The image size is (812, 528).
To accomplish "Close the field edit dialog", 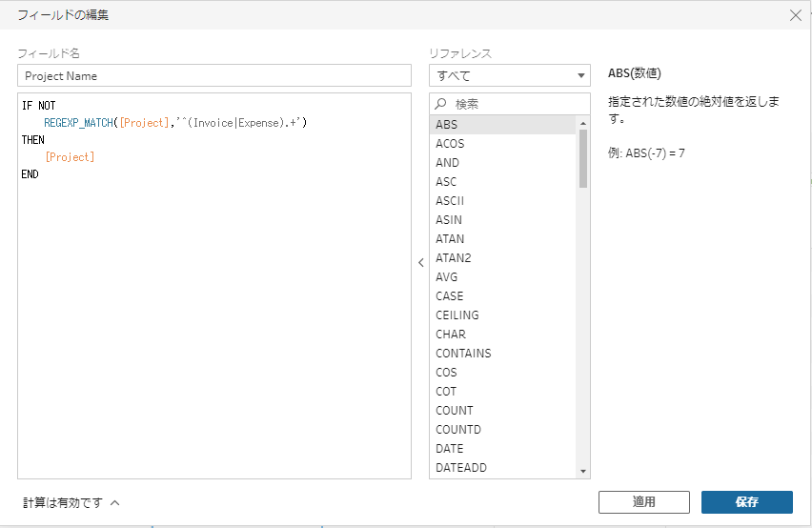I will (x=796, y=14).
